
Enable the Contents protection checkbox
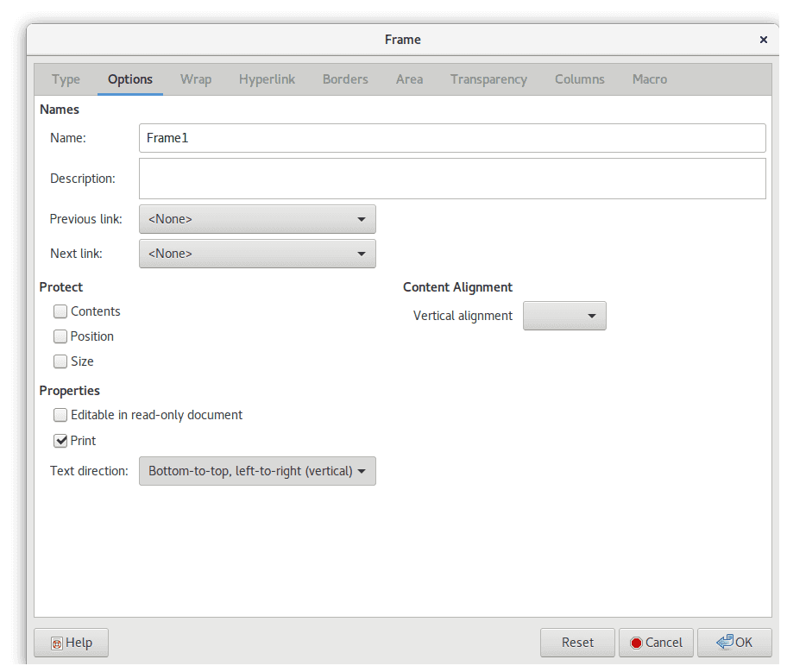(x=60, y=311)
